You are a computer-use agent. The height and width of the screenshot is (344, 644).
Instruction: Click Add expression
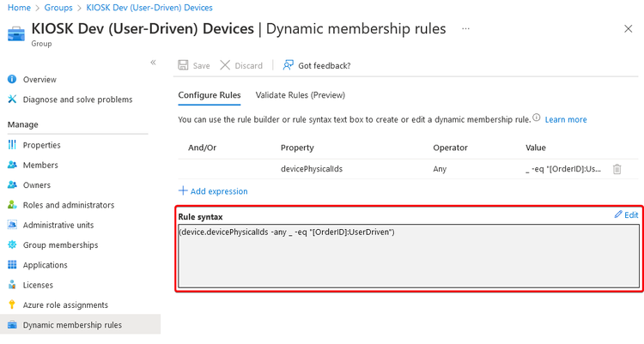213,191
